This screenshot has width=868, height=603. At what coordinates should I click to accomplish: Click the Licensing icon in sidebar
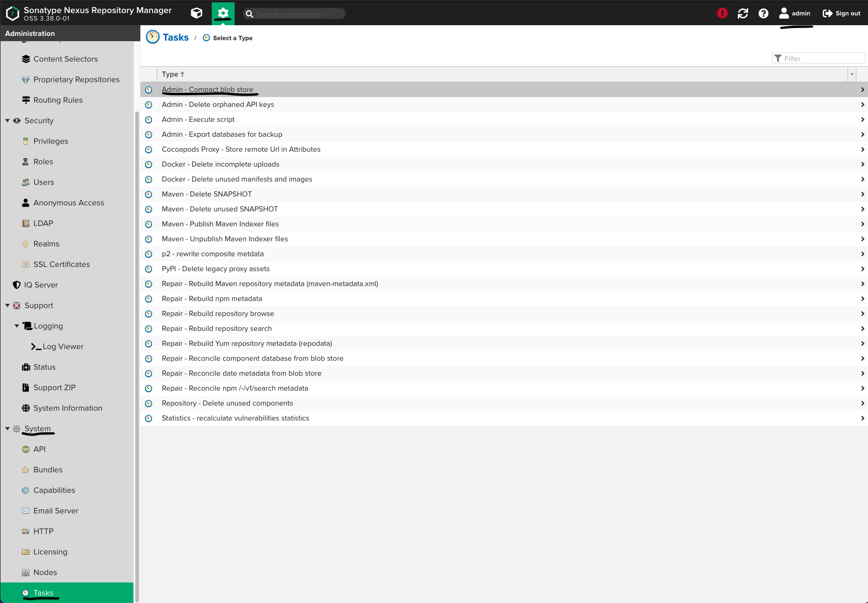(26, 552)
